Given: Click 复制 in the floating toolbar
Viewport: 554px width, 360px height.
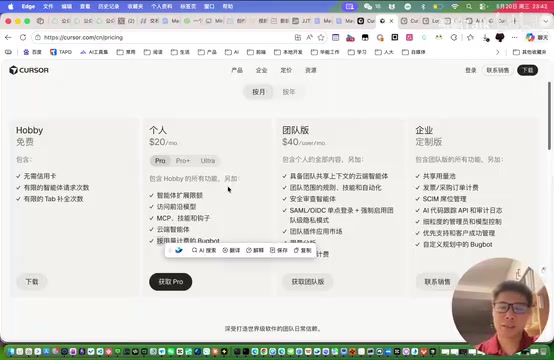Looking at the screenshot, I should tap(302, 250).
